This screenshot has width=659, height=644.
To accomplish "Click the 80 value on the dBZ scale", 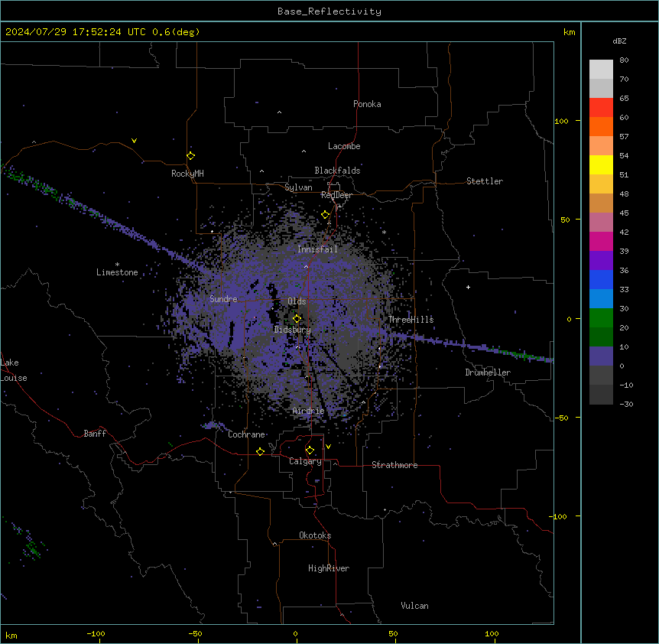I will point(624,60).
